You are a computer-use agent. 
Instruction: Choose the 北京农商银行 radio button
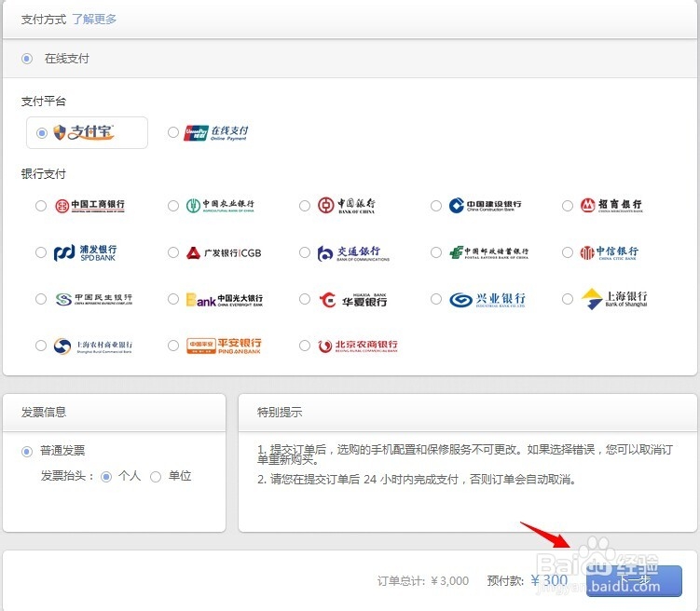coord(305,346)
